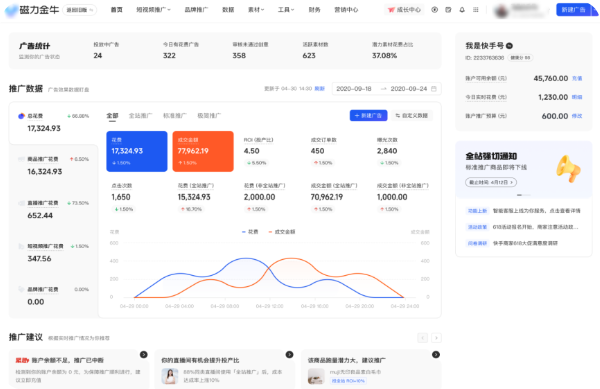The width and height of the screenshot is (600, 389).
Task: Toggle the ROI metric card
Action: coord(269,151)
